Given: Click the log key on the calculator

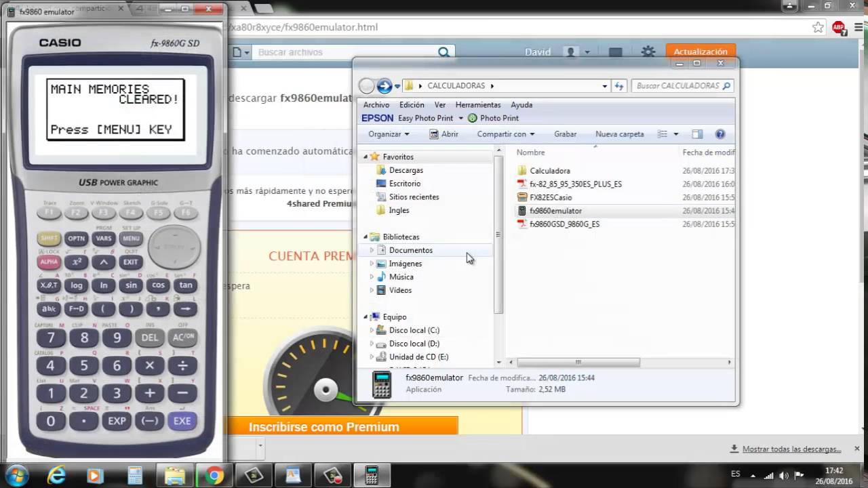Looking at the screenshot, I should pyautogui.click(x=77, y=285).
